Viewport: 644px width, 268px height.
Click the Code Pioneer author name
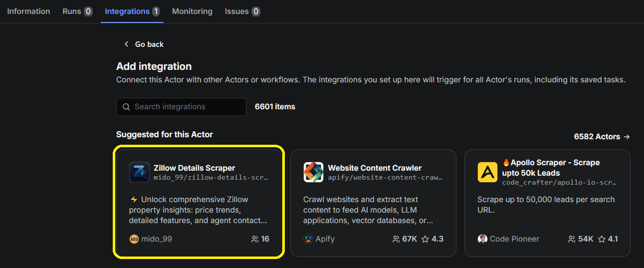coord(514,239)
